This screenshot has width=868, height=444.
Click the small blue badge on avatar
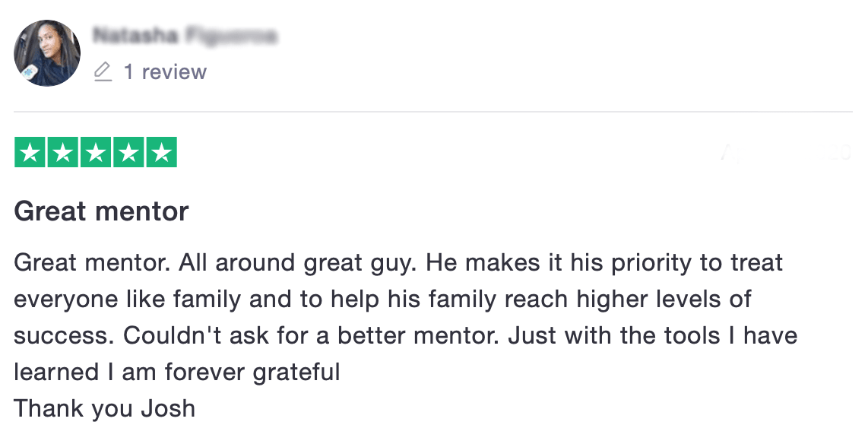click(x=27, y=72)
